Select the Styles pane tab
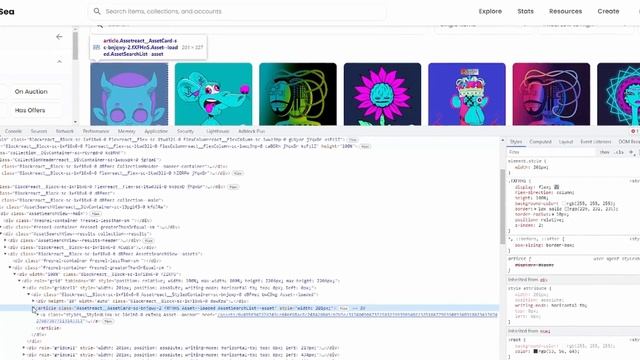Image resolution: width=640 pixels, height=360 pixels. tap(516, 142)
